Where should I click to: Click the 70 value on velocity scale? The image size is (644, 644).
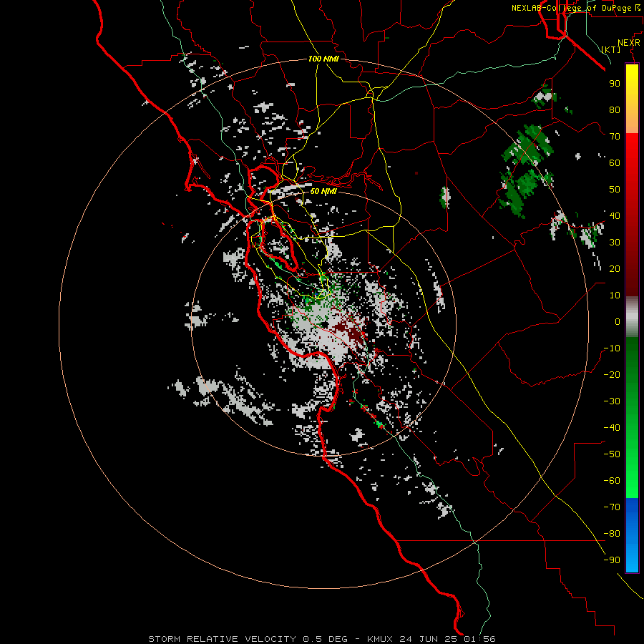[615, 137]
